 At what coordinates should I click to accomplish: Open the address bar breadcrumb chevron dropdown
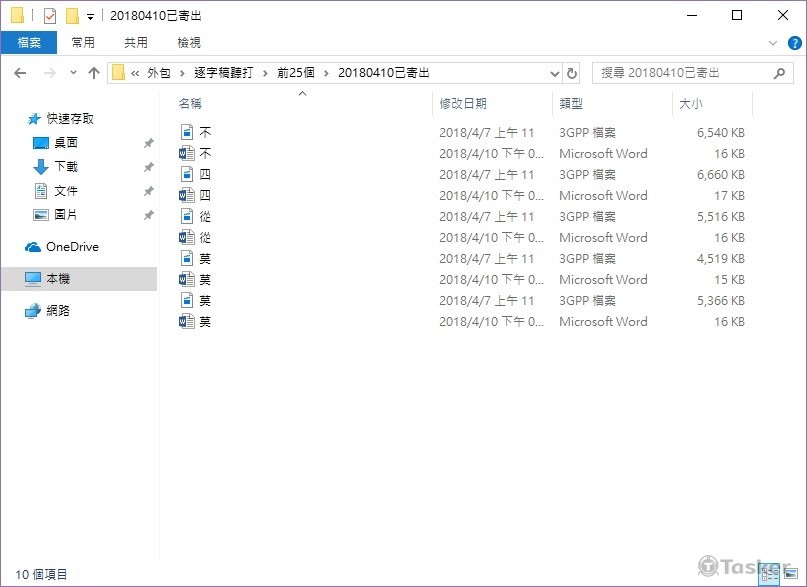(555, 72)
